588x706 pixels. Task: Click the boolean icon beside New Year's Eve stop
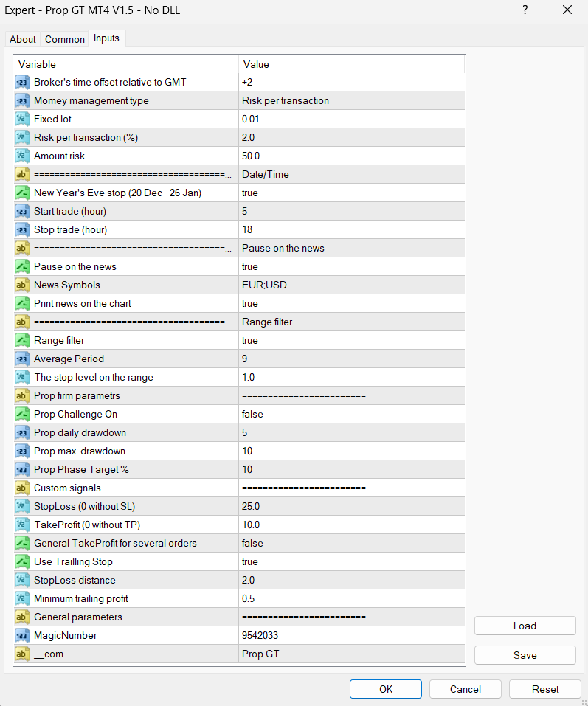pyautogui.click(x=22, y=193)
